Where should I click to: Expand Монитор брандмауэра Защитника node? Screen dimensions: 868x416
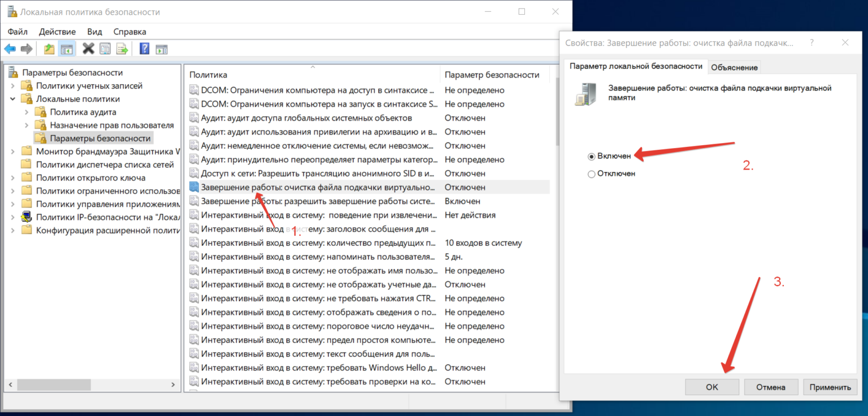point(13,151)
